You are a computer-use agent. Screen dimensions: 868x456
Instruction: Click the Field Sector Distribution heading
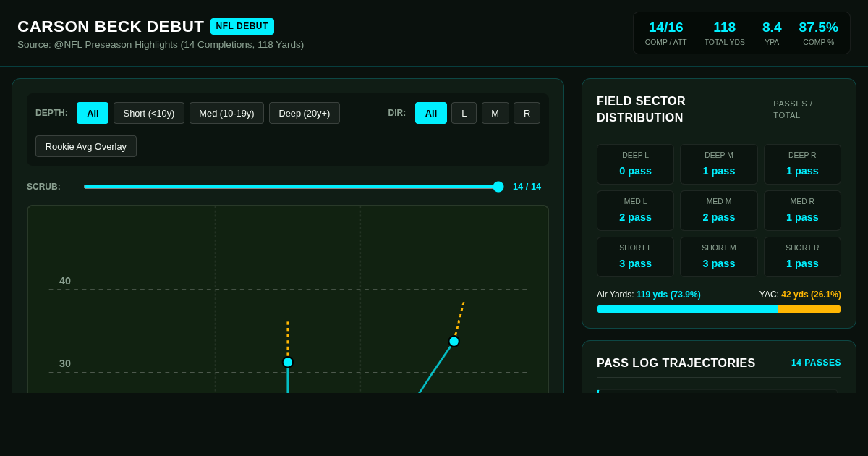(x=641, y=109)
